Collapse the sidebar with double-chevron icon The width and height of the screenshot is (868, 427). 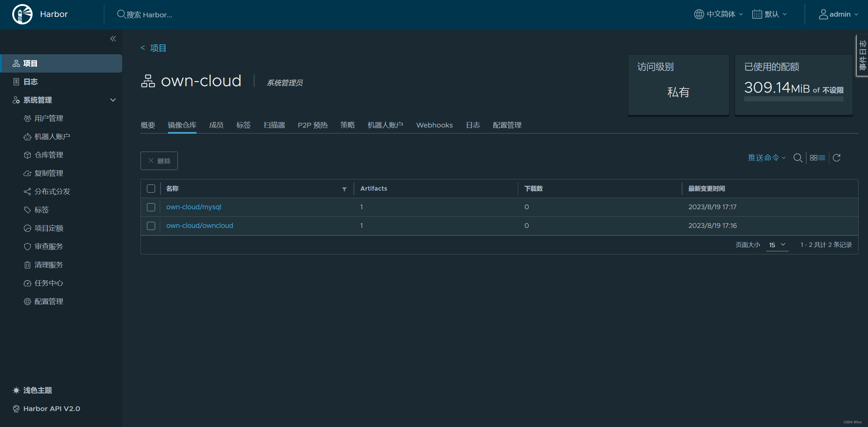113,39
